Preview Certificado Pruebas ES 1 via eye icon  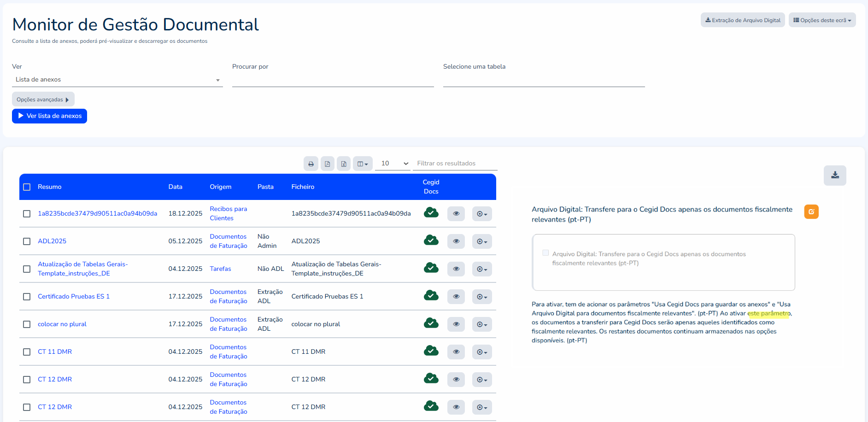coord(456,297)
